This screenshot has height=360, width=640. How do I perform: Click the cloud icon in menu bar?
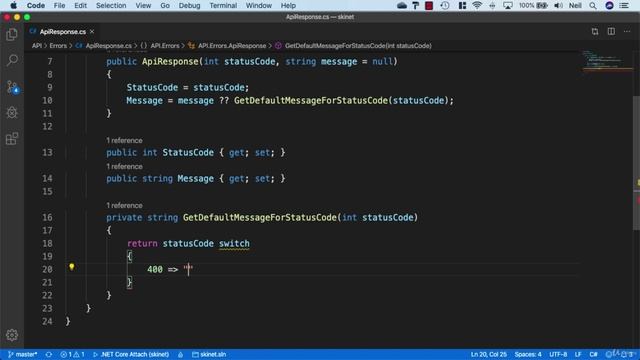402,5
